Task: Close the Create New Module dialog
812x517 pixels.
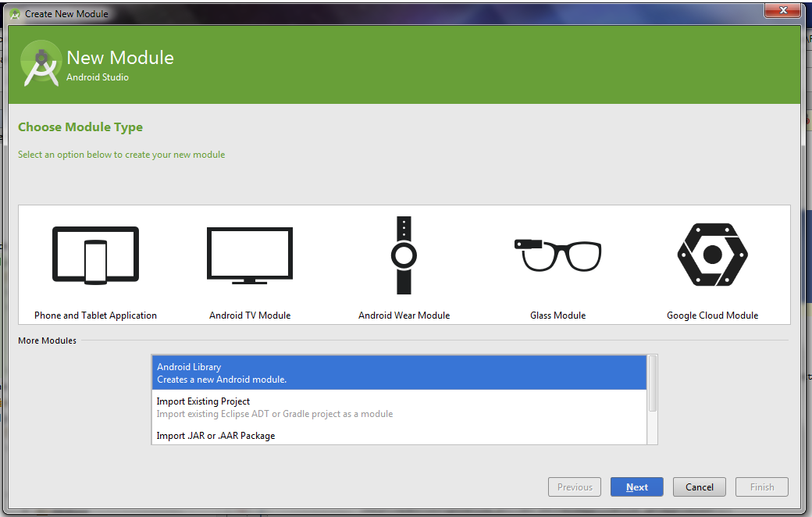Action: click(782, 10)
